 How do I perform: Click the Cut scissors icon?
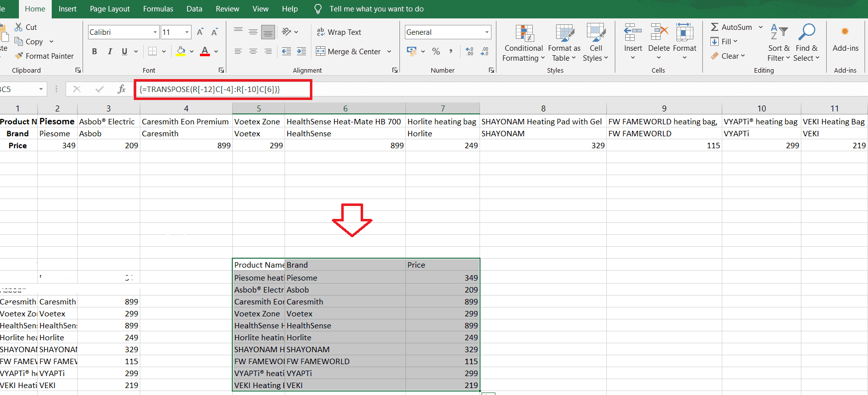pyautogui.click(x=19, y=27)
